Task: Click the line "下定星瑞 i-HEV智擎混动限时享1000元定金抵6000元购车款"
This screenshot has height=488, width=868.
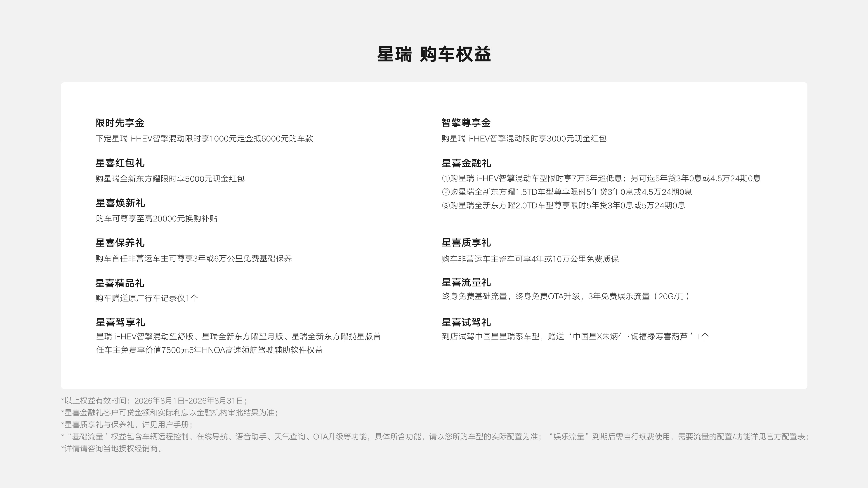Action: [204, 138]
